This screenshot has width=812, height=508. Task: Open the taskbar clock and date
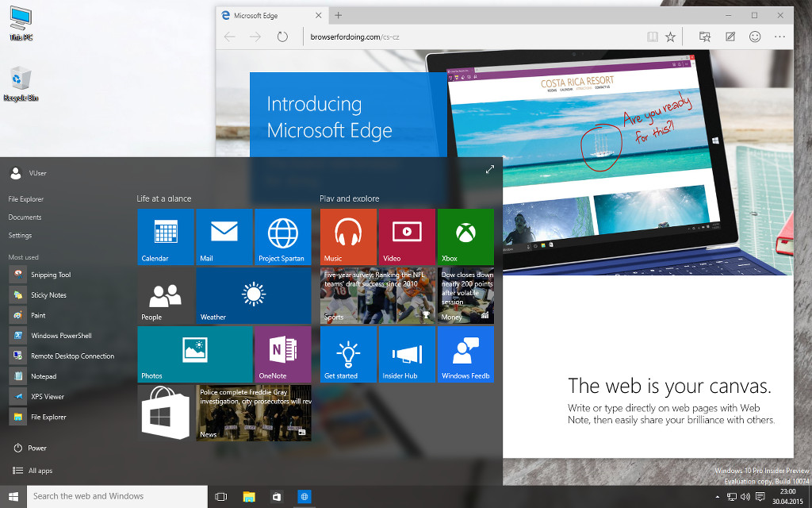point(787,497)
